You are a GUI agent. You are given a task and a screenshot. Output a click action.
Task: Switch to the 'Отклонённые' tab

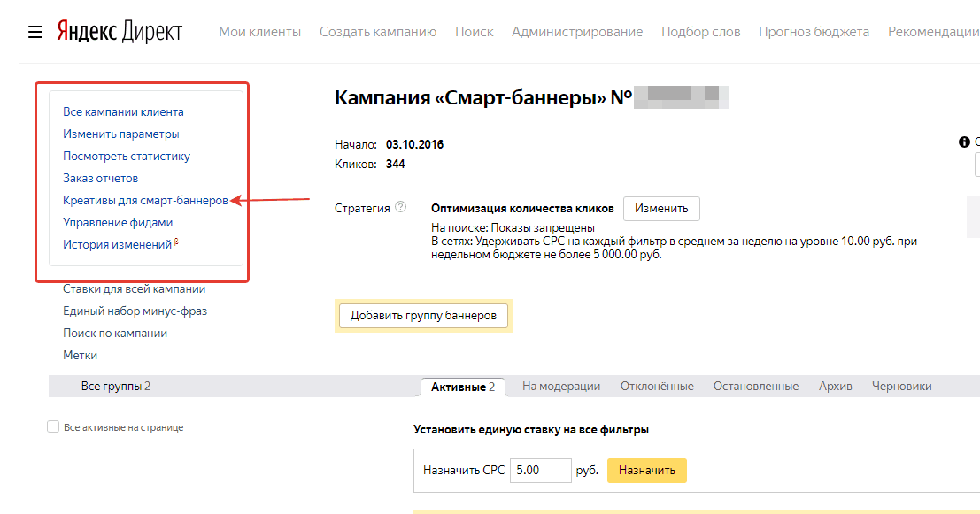pos(657,387)
